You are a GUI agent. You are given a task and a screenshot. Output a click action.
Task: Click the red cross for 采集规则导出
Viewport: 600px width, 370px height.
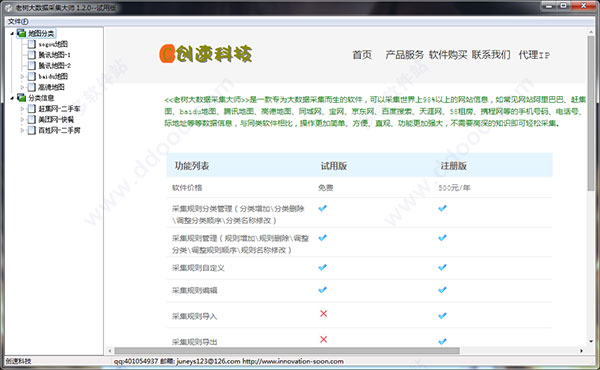click(x=323, y=339)
